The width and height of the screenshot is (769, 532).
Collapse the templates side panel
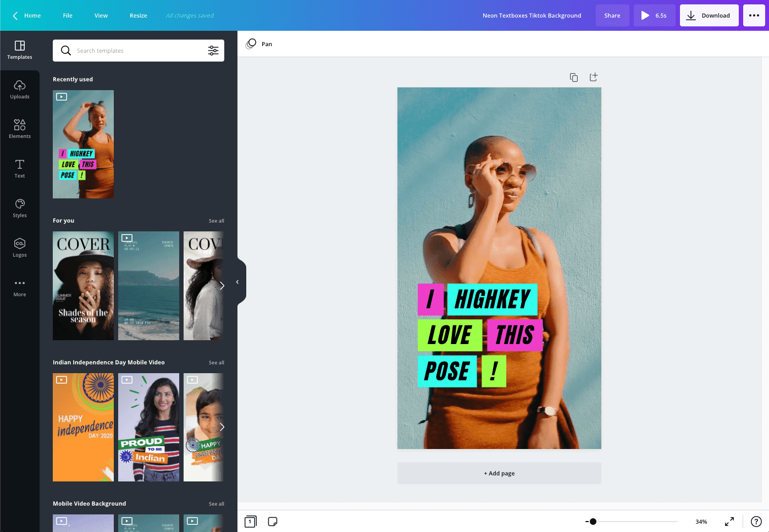click(x=237, y=281)
